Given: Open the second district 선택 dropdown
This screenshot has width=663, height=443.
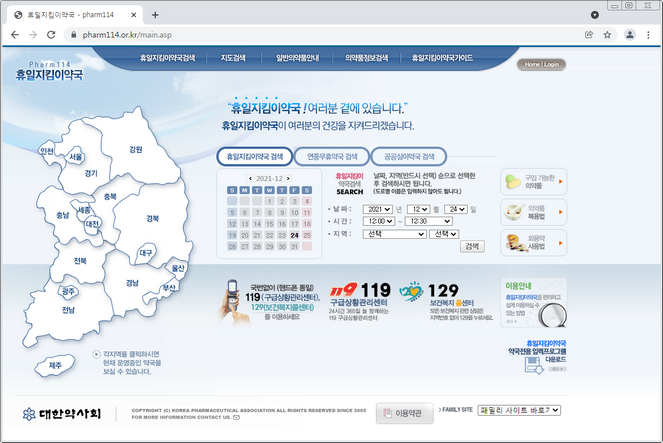Looking at the screenshot, I should (x=444, y=234).
